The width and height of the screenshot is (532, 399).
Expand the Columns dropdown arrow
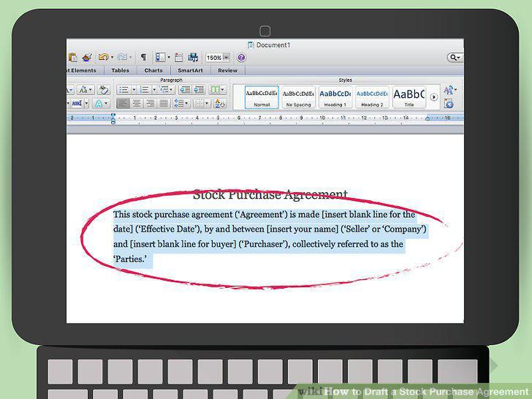click(223, 90)
